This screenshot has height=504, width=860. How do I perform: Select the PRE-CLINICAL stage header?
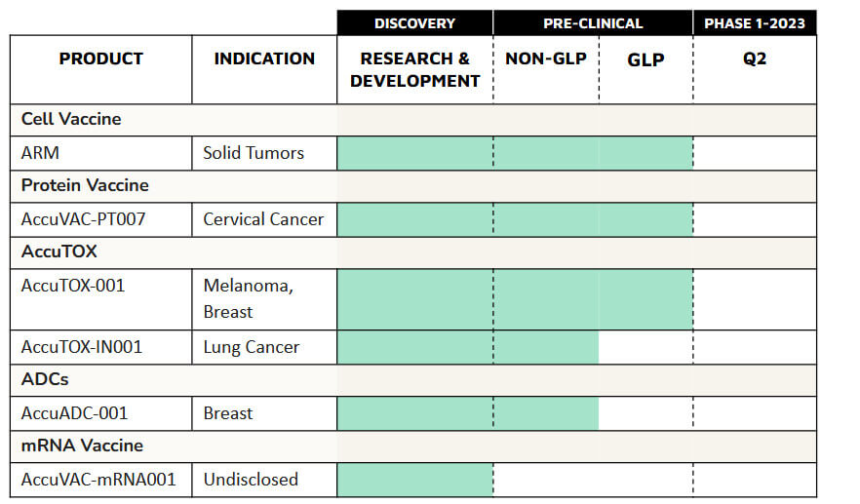click(593, 23)
